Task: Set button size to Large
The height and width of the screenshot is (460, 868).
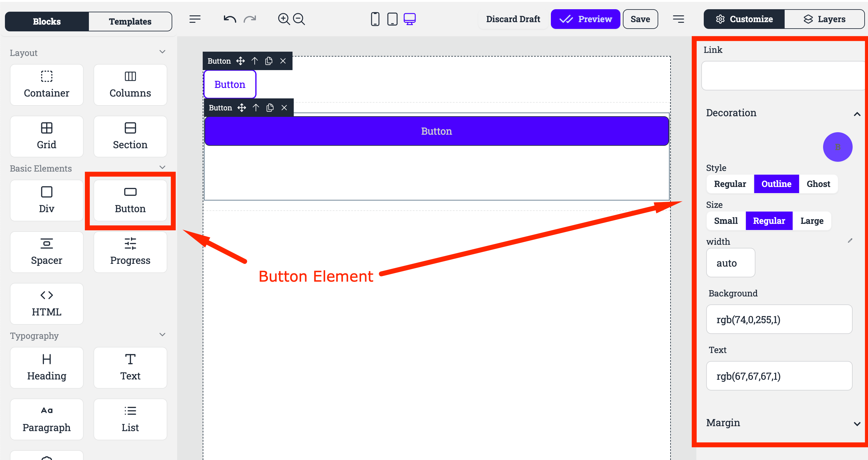Action: [x=812, y=221]
